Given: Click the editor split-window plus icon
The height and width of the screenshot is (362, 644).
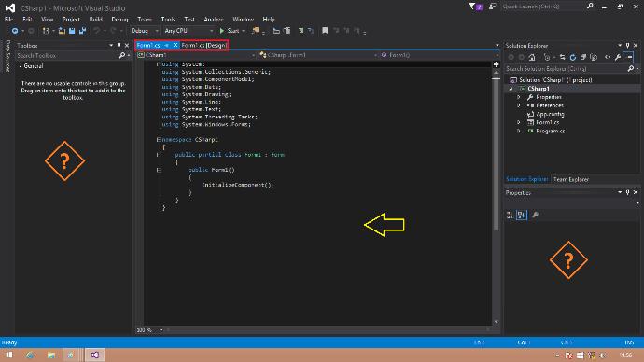Looking at the screenshot, I should 497,64.
